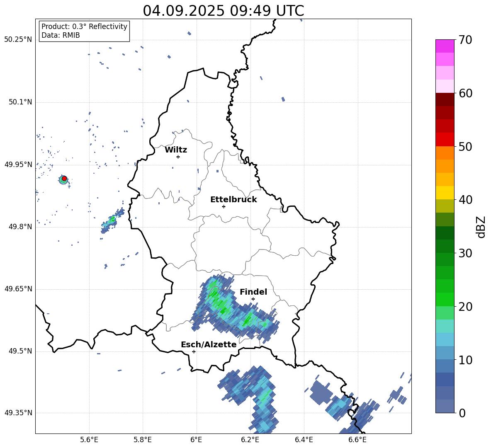The image size is (491, 448).
Task: Click the Wiltz city label
Action: pos(176,150)
